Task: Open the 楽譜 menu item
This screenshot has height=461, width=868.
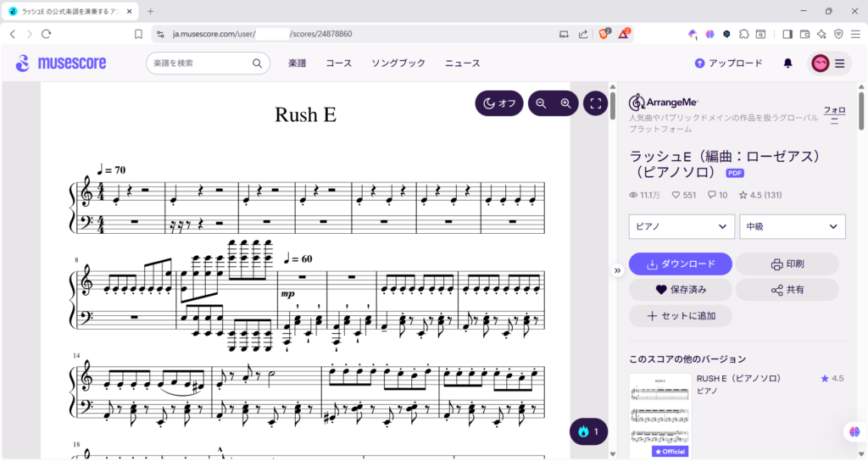Action: pyautogui.click(x=297, y=64)
